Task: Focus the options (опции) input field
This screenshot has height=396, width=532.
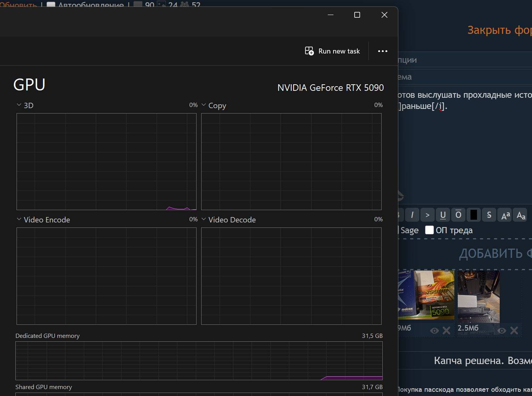Action: [x=465, y=60]
